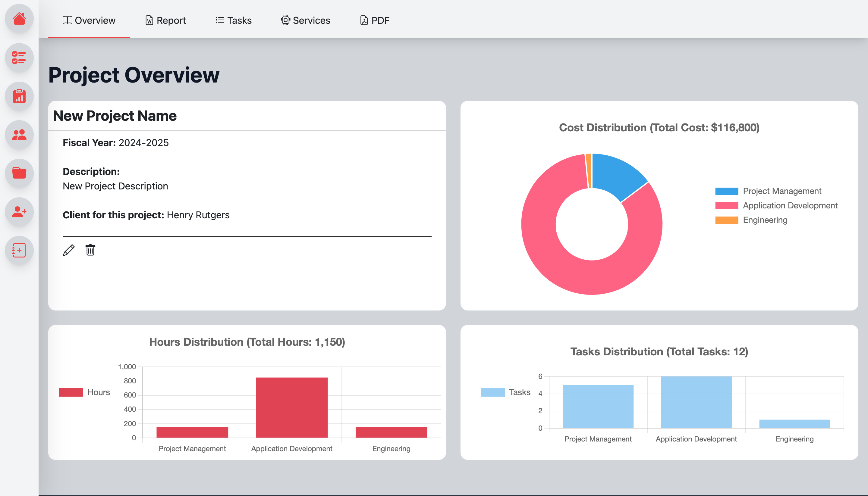
Task: Open the folder sidebar icon
Action: tap(19, 173)
